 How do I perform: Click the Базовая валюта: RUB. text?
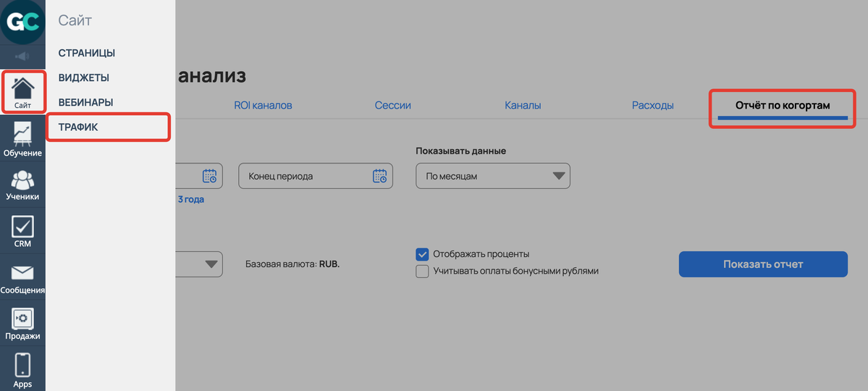point(292,264)
